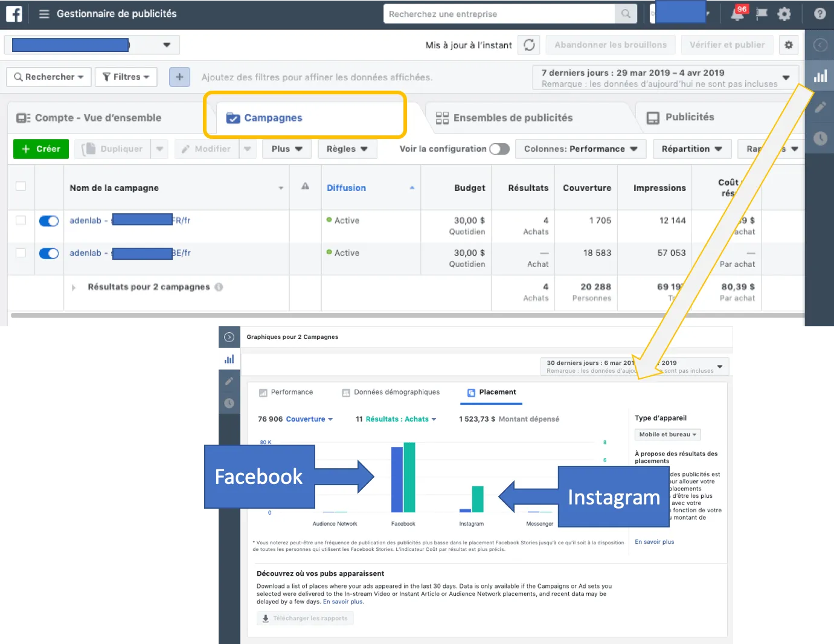Image resolution: width=834 pixels, height=644 pixels.
Task: Open the clock history icon in right sidebar
Action: 820,138
